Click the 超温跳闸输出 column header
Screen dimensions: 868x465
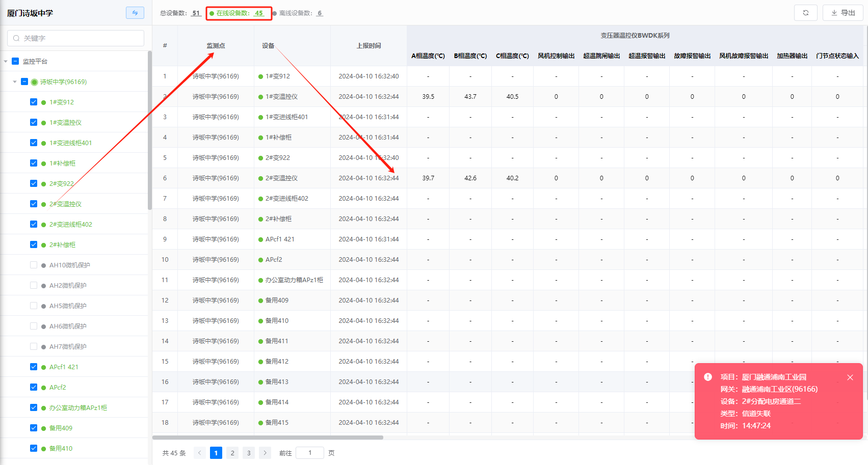(x=601, y=56)
